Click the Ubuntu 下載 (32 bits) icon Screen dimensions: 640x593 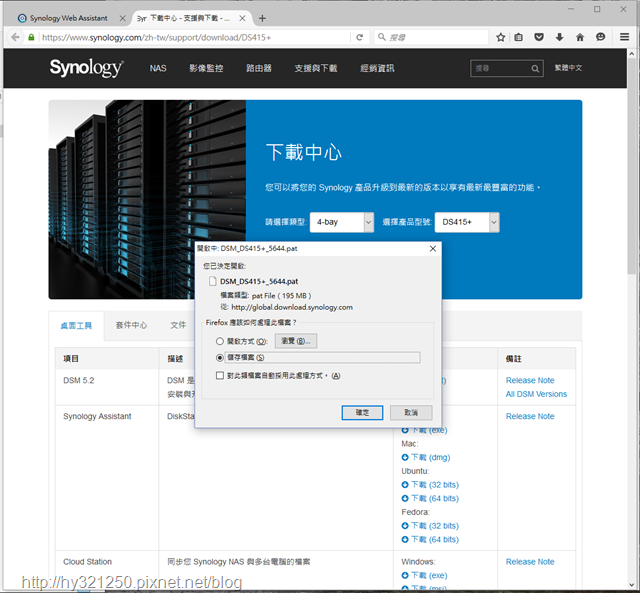point(405,484)
